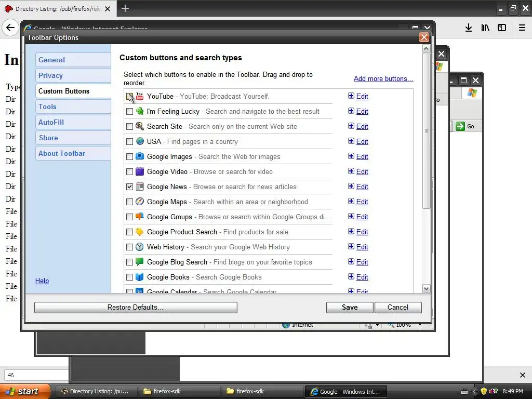Open Firefox library icon
532x399 pixels.
pyautogui.click(x=485, y=28)
